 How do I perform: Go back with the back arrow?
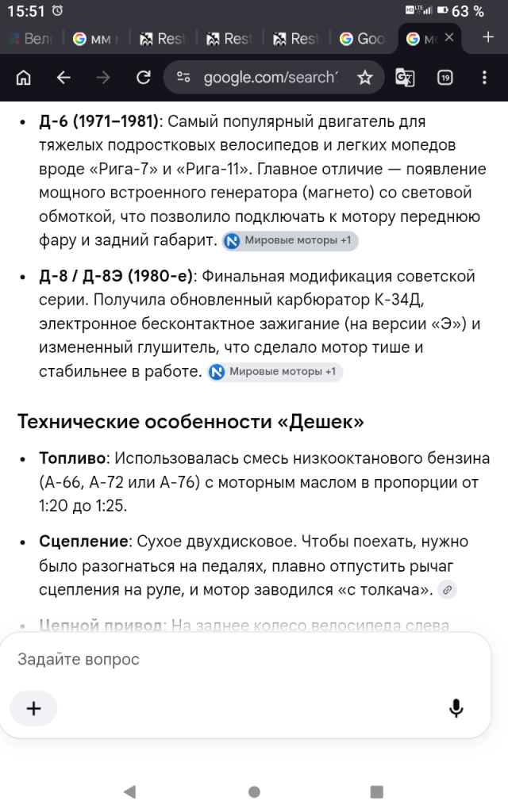click(63, 78)
